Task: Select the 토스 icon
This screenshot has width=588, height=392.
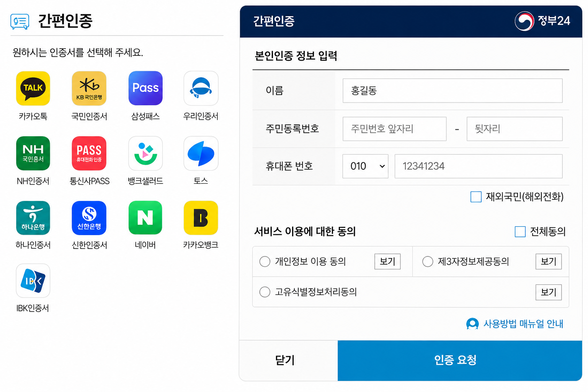Action: coord(201,154)
